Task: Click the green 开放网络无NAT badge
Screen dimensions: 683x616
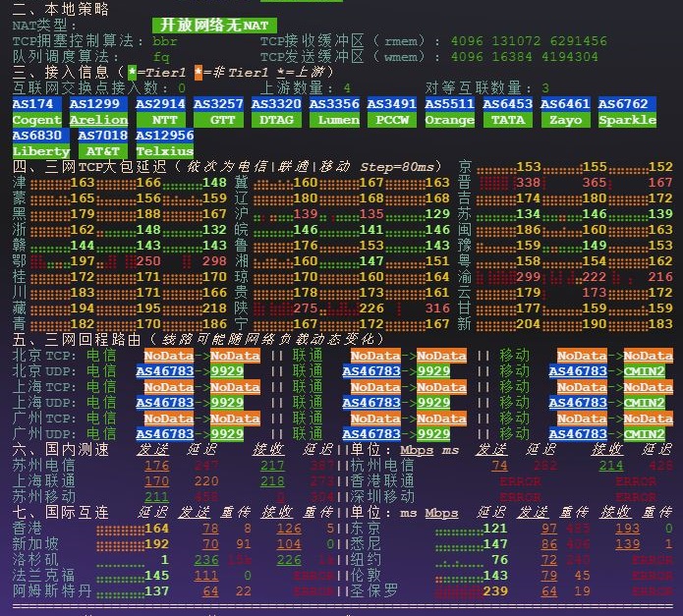Action: [214, 26]
